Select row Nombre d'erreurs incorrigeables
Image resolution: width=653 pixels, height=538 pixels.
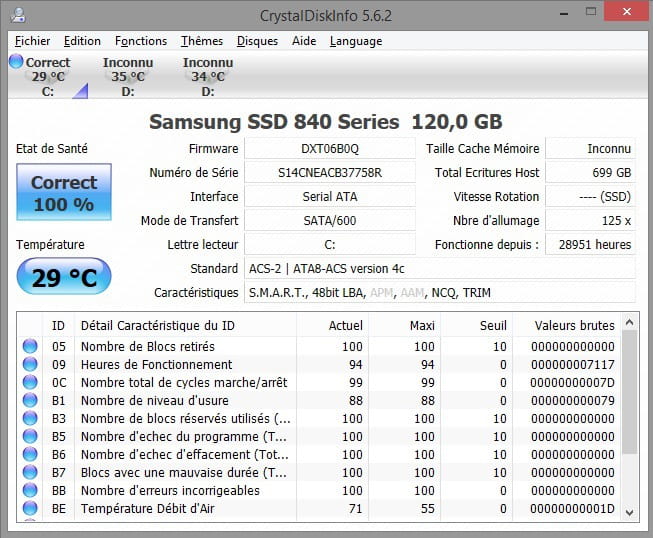(x=319, y=490)
